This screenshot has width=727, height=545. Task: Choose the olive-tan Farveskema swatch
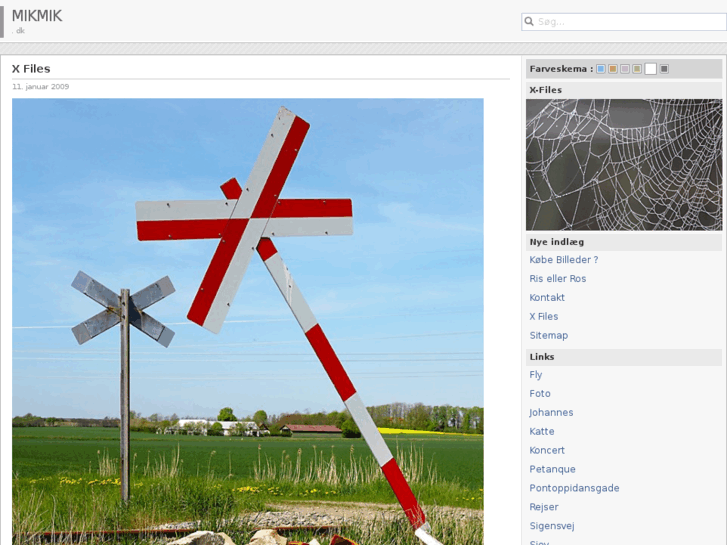[637, 69]
